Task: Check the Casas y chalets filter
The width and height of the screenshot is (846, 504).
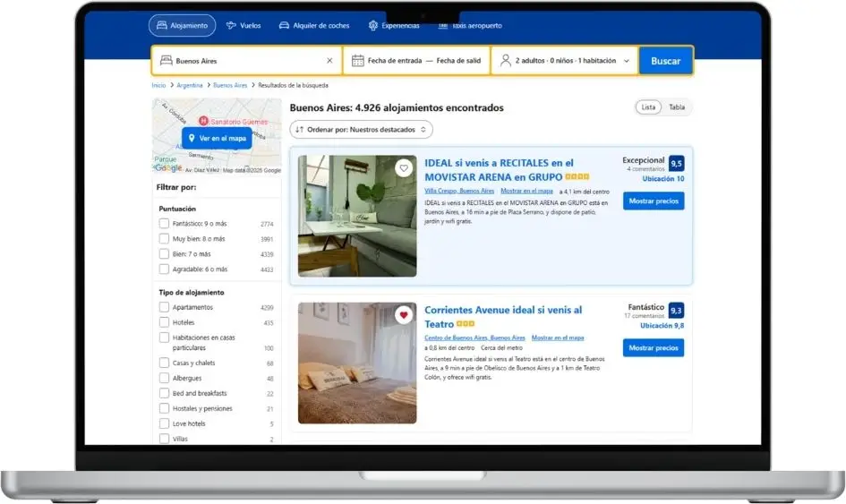Action: [x=164, y=363]
